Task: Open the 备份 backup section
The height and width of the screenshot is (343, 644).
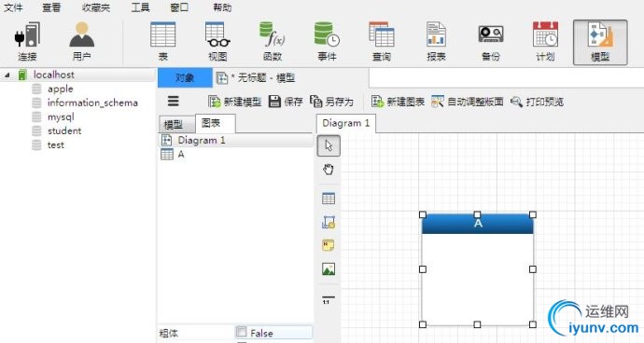Action: pyautogui.click(x=491, y=42)
